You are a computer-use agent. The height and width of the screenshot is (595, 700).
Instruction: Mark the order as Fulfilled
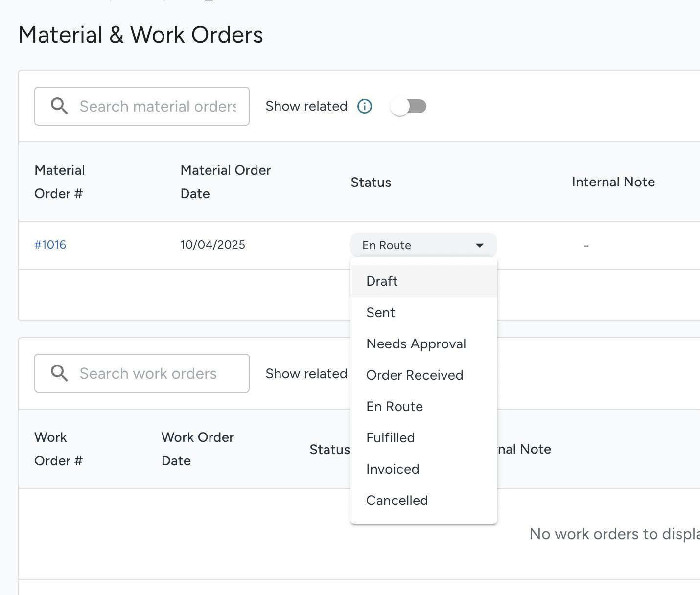(x=390, y=438)
